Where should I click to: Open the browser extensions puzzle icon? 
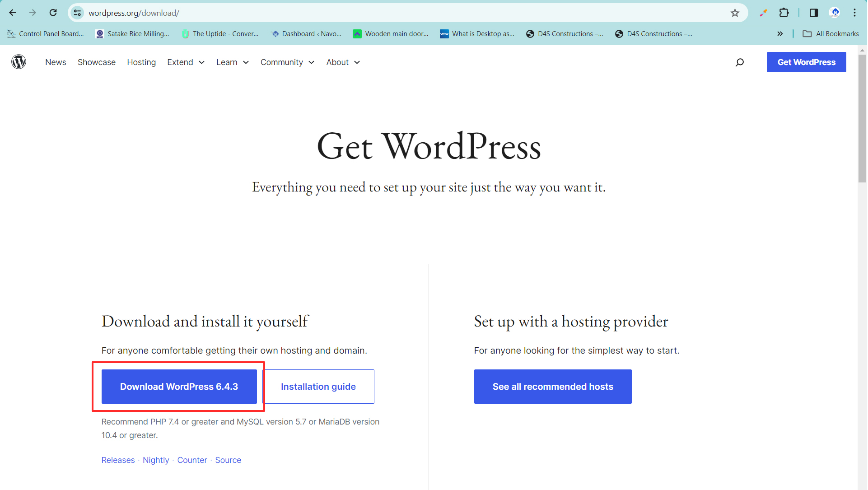coord(784,13)
